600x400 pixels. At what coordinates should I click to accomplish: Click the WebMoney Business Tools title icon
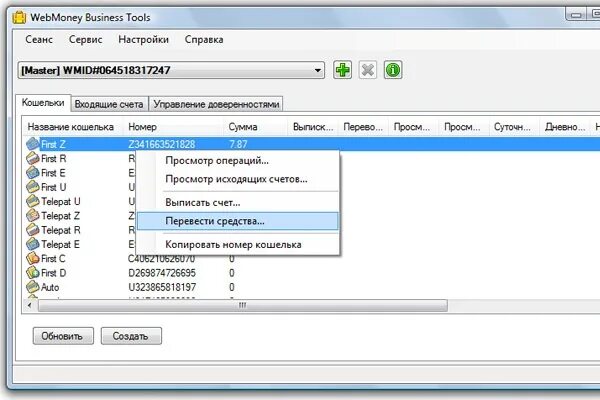(x=19, y=18)
